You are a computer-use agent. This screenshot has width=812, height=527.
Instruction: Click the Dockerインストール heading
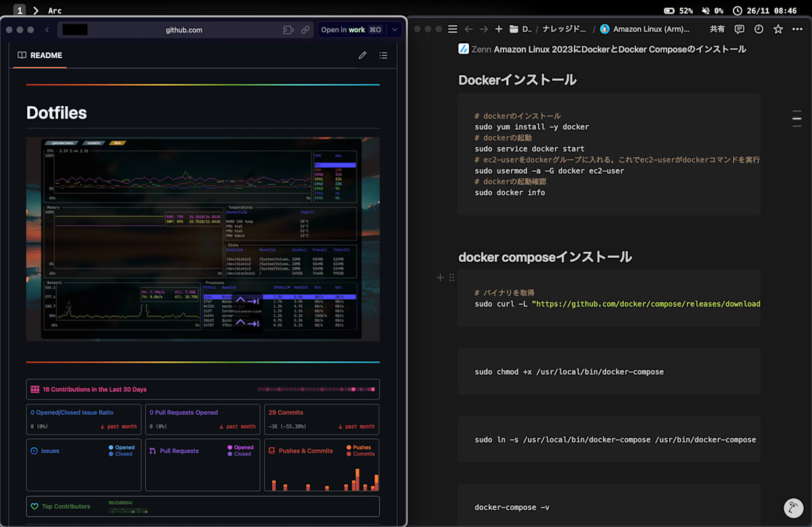coord(518,80)
